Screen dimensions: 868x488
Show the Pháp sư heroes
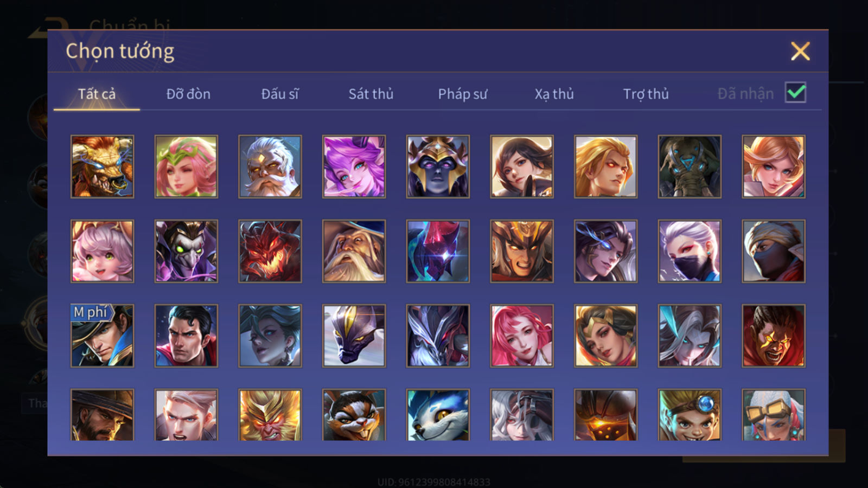(x=463, y=94)
